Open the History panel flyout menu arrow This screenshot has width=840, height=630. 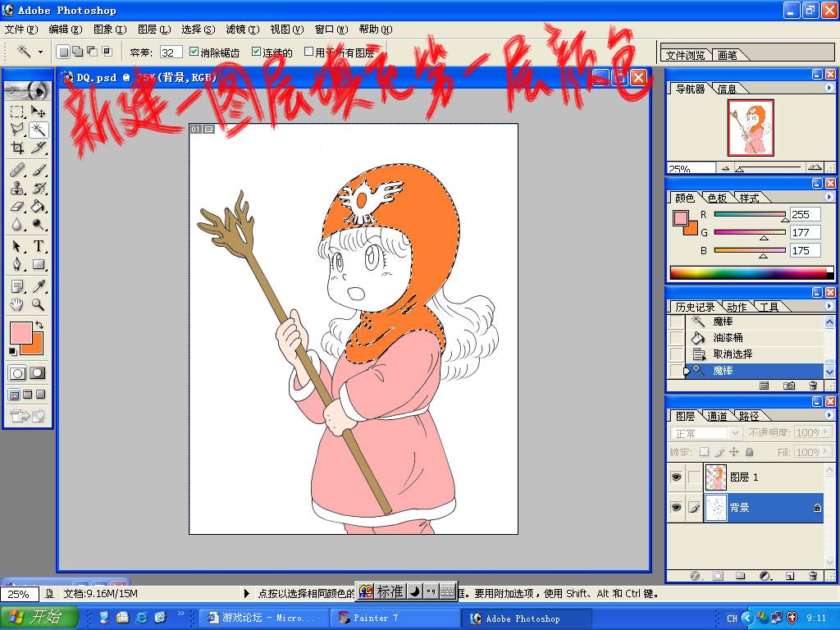(829, 306)
